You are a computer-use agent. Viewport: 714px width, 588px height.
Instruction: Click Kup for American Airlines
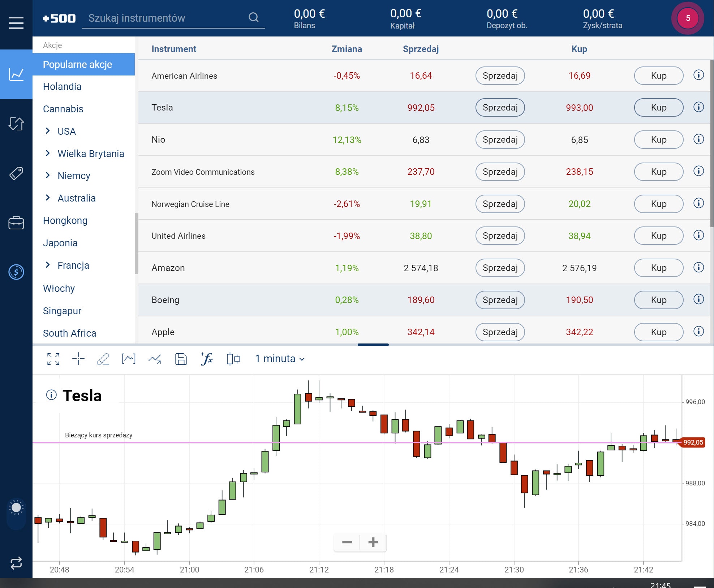(x=659, y=75)
